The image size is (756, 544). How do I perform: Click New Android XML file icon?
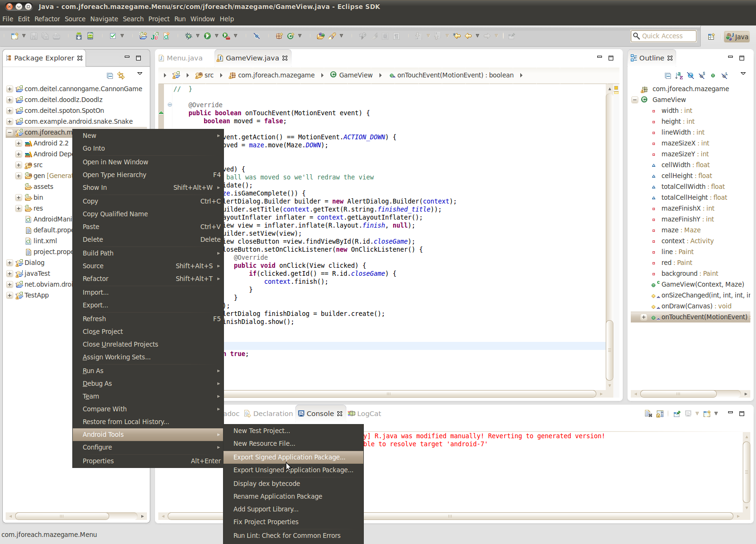166,36
